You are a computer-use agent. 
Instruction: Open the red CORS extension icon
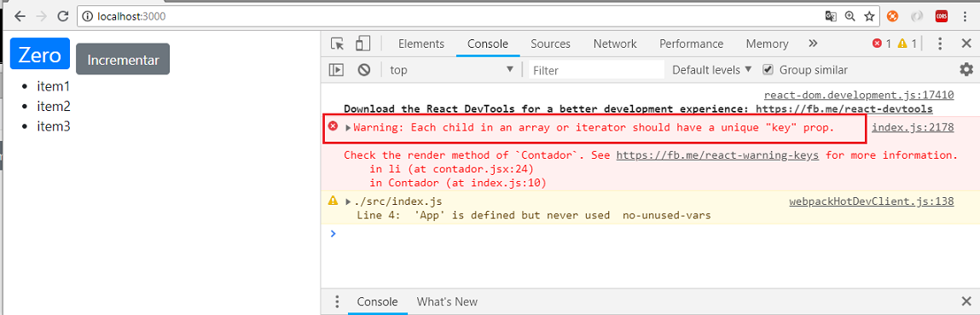(942, 17)
